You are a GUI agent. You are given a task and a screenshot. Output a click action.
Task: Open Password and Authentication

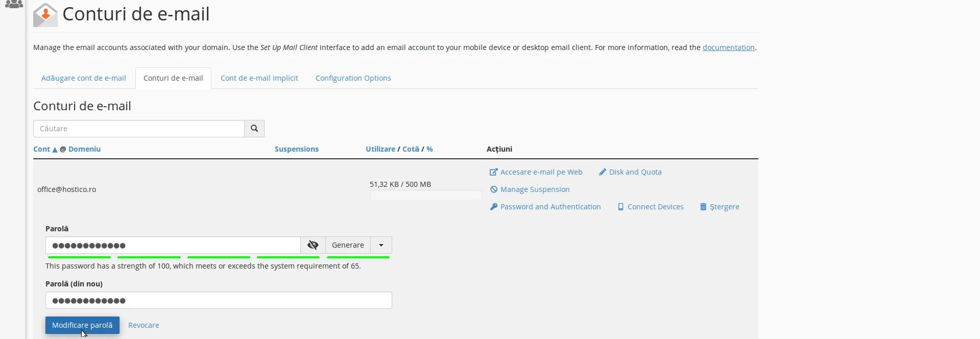pos(545,207)
